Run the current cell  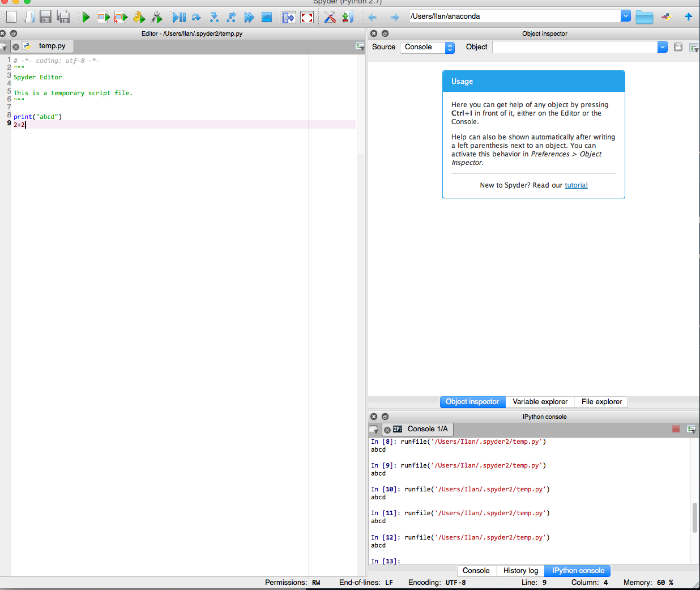pyautogui.click(x=103, y=18)
